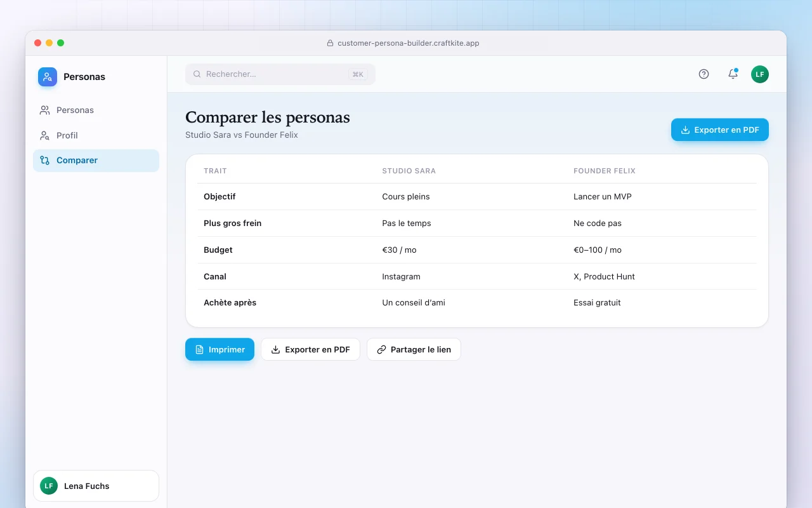Click the FOUNDER FELIX column header

(605, 171)
